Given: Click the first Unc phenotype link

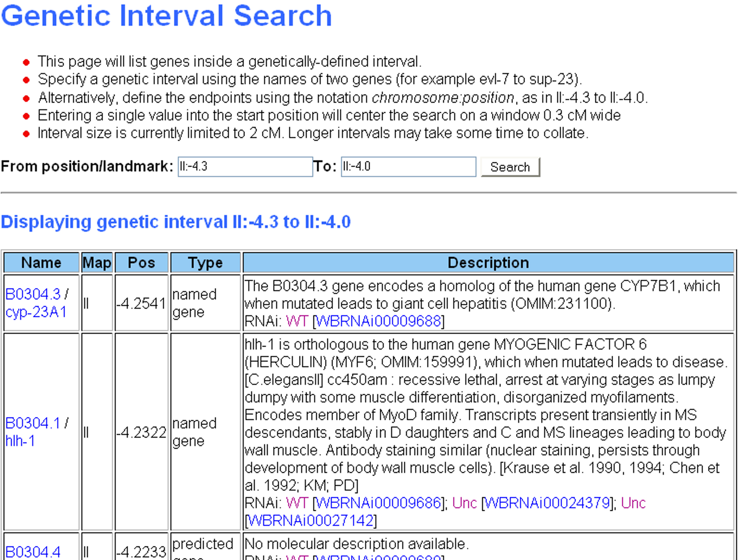Looking at the screenshot, I should pyautogui.click(x=464, y=503).
